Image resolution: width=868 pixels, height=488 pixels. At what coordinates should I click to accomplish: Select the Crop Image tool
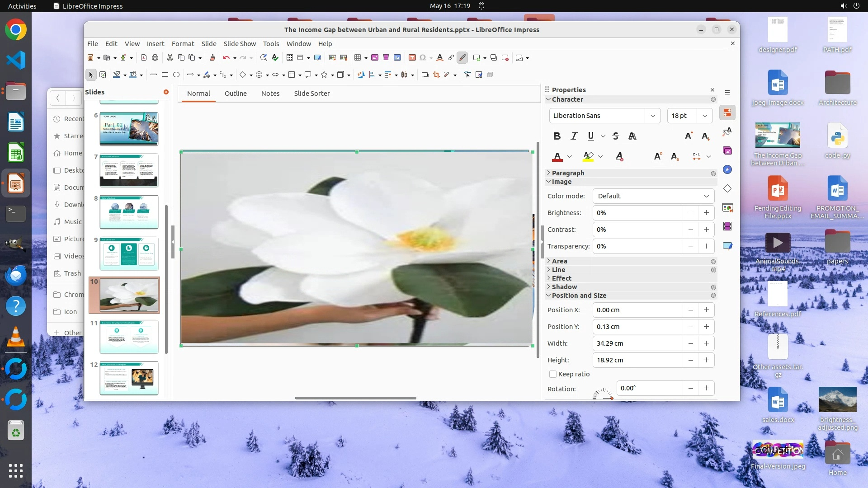click(x=436, y=75)
